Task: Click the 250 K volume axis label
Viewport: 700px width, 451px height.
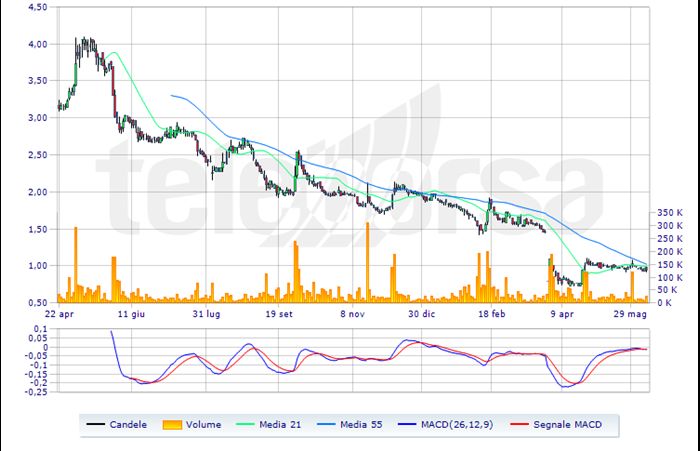Action: [670, 238]
